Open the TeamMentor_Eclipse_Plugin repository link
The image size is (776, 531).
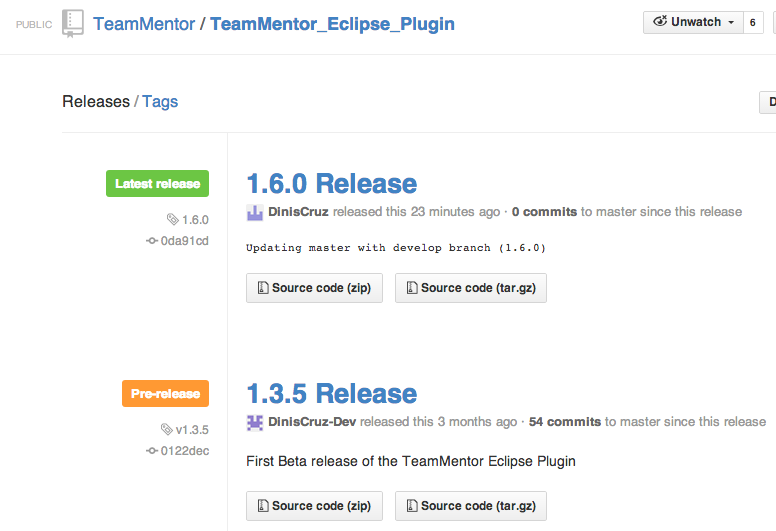tap(332, 23)
